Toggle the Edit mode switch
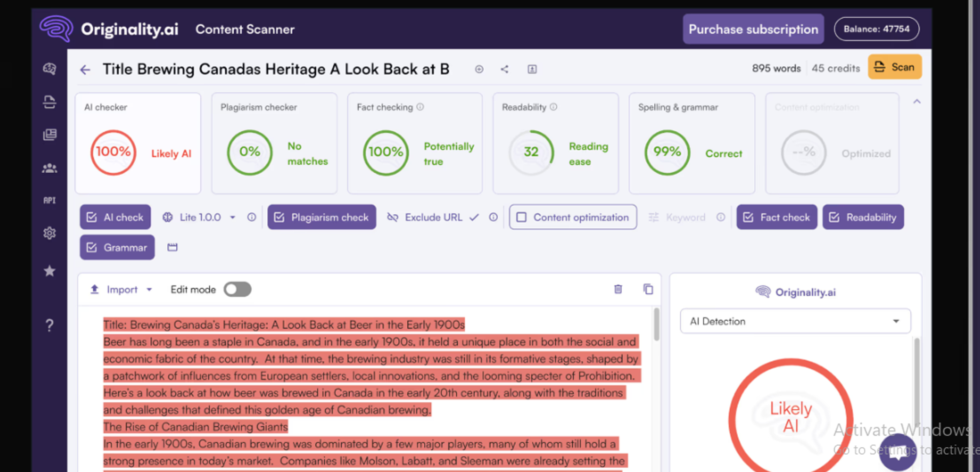This screenshot has height=472, width=980. (237, 289)
